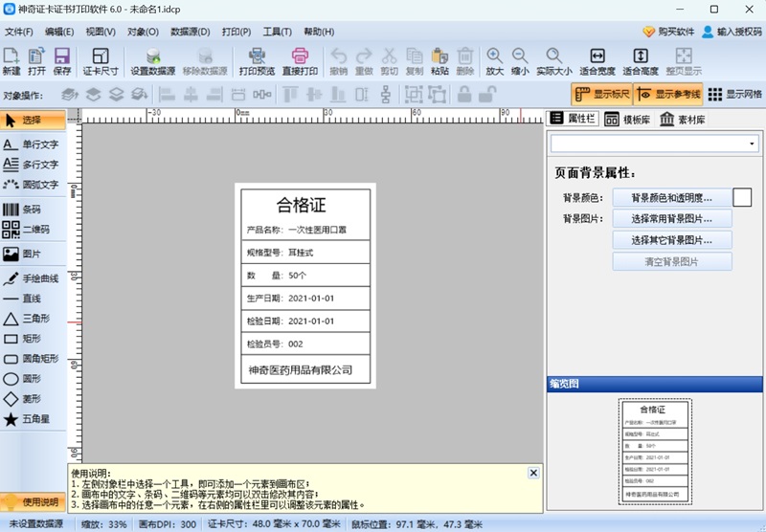Viewport: 766px width, 532px height.
Task: Click 背景颜色和透明度 button
Action: tap(671, 198)
